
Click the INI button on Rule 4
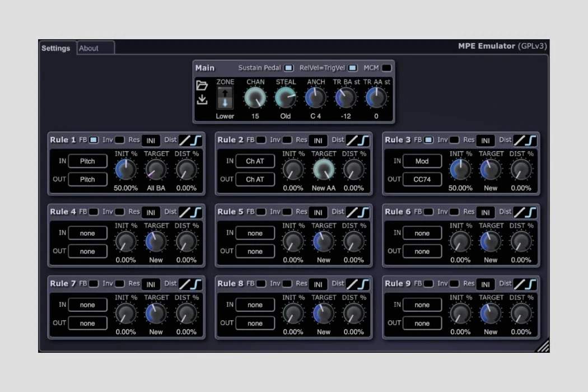click(x=151, y=212)
